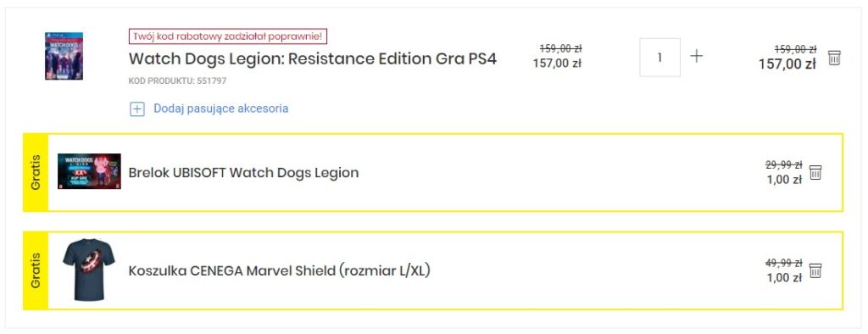Open Watch Dogs Legion: Resistance Edition product title
The image size is (868, 334).
(313, 58)
